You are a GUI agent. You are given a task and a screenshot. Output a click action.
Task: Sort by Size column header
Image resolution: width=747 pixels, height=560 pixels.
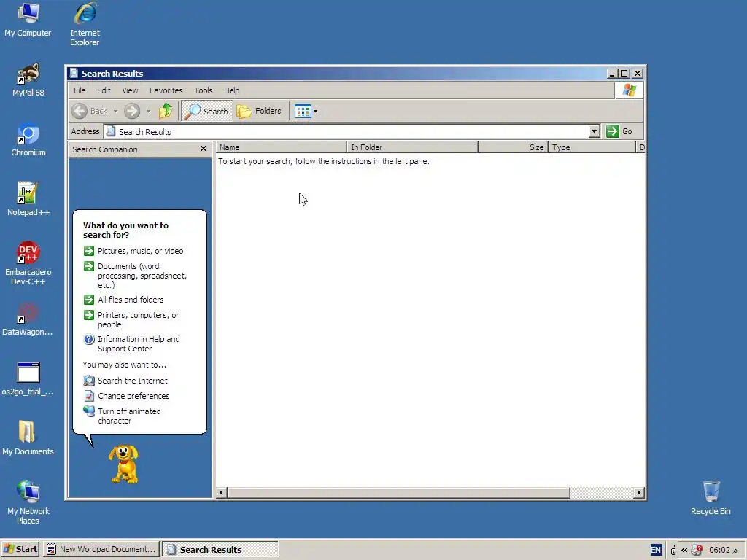click(x=514, y=147)
